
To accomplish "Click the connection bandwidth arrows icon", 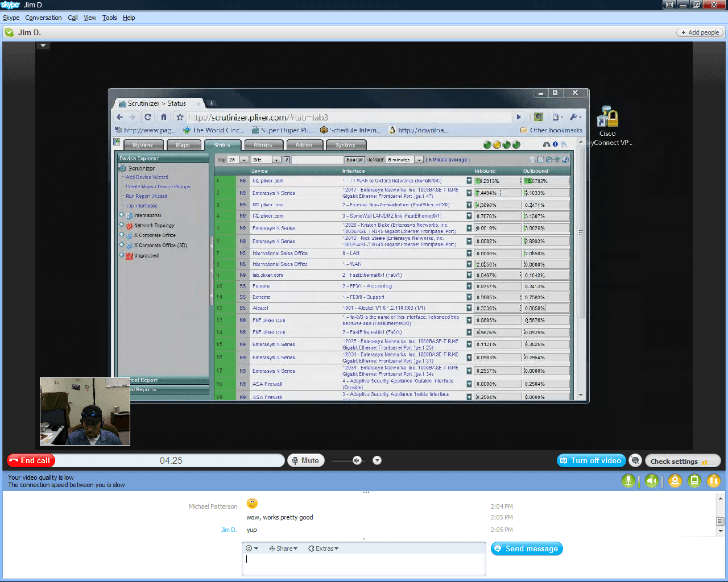I will coord(714,480).
